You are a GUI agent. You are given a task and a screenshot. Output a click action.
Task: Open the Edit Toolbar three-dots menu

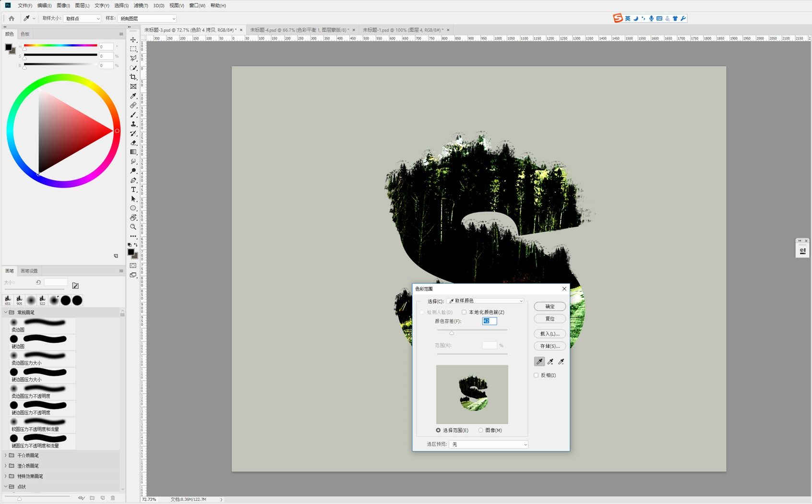point(133,236)
